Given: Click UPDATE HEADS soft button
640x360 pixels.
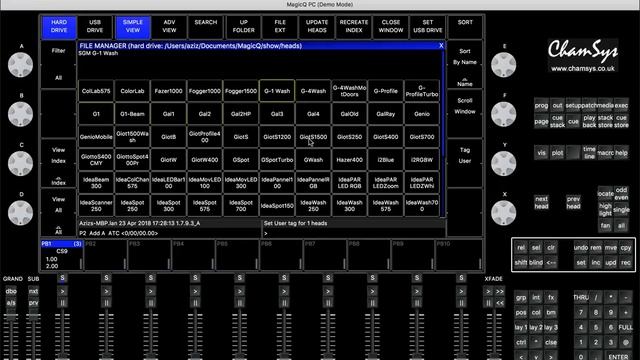Looking at the screenshot, I should click(317, 27).
